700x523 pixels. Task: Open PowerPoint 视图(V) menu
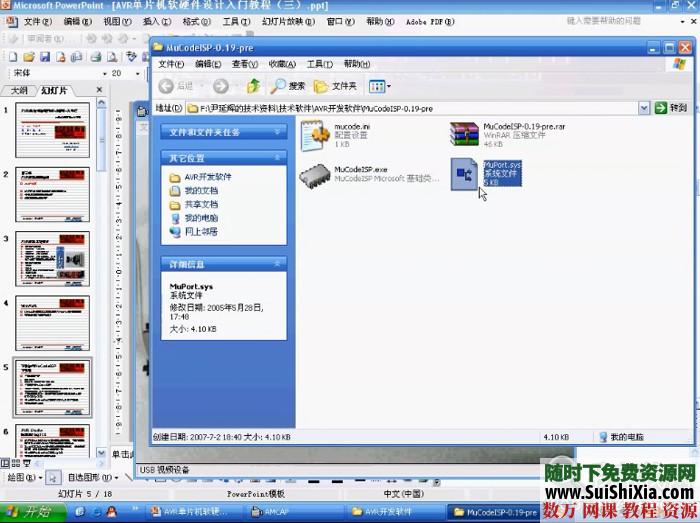point(117,21)
